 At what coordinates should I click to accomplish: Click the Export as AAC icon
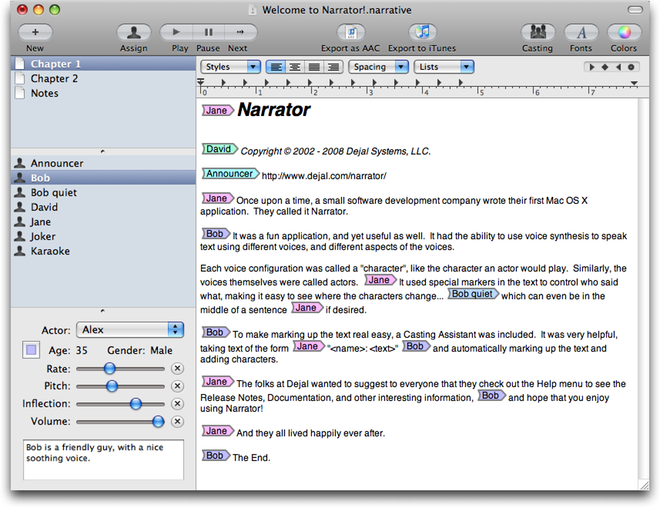click(351, 32)
